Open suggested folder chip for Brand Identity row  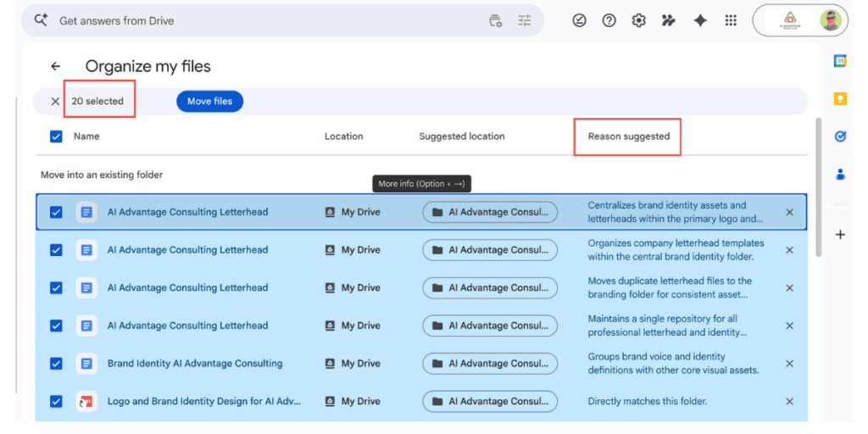pyautogui.click(x=490, y=364)
